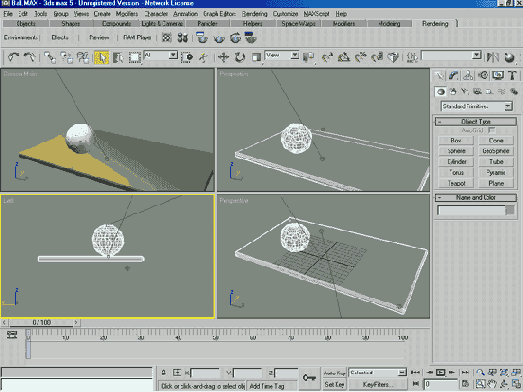Screen dimensions: 523x392
Task: Open the Standard Primitives dropdown
Action: [x=477, y=106]
